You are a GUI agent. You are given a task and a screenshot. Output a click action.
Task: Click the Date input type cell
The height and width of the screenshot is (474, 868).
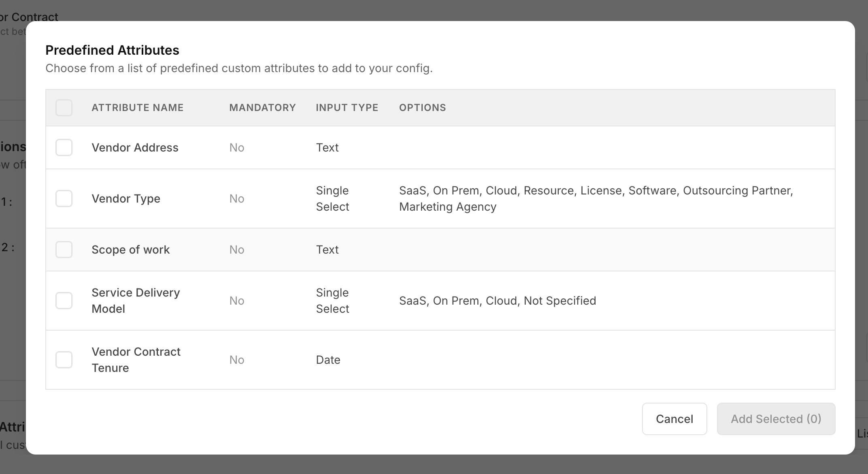click(328, 360)
